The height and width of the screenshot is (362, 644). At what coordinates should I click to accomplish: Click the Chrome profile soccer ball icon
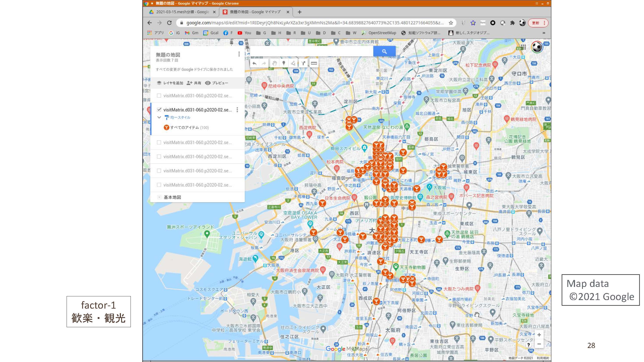click(x=522, y=23)
